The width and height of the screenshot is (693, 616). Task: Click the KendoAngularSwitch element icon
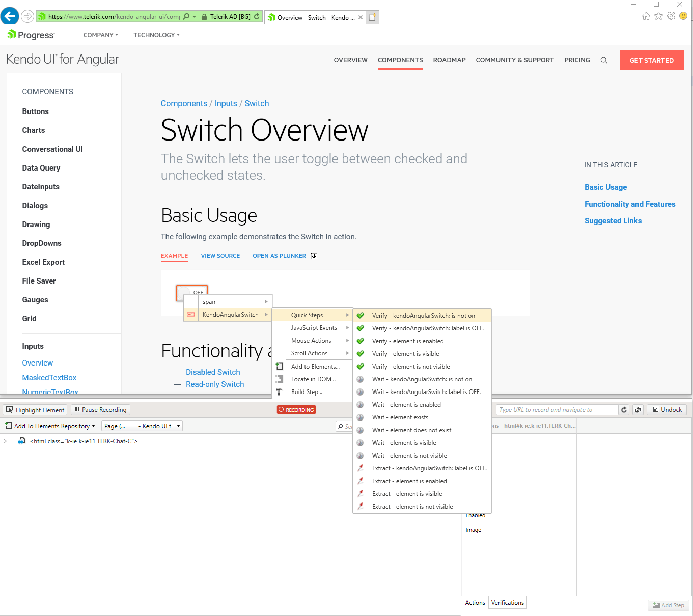tap(191, 315)
